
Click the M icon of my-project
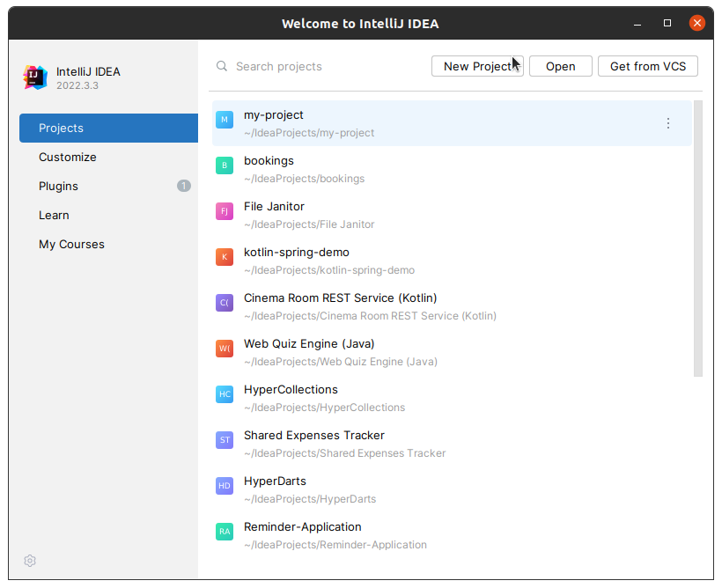pyautogui.click(x=225, y=120)
